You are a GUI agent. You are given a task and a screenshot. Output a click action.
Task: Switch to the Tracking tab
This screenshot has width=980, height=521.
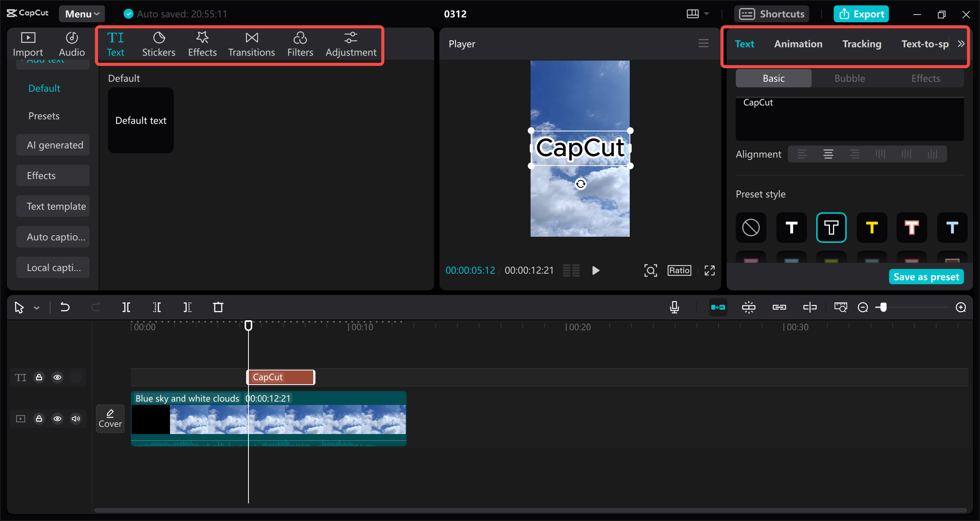click(x=862, y=44)
